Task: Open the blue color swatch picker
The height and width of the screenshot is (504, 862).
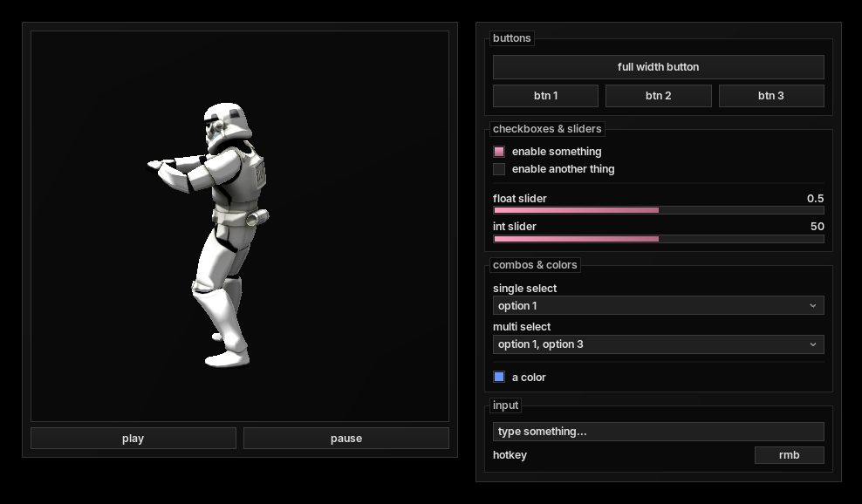Action: (x=499, y=377)
